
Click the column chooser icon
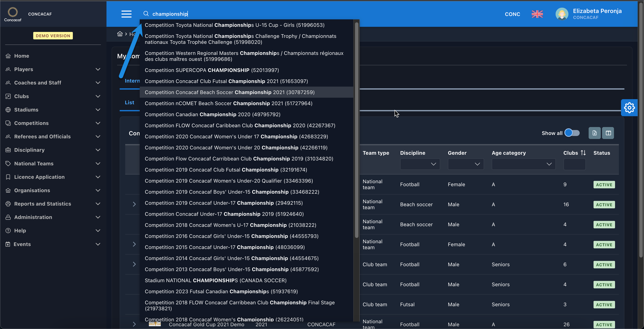608,133
